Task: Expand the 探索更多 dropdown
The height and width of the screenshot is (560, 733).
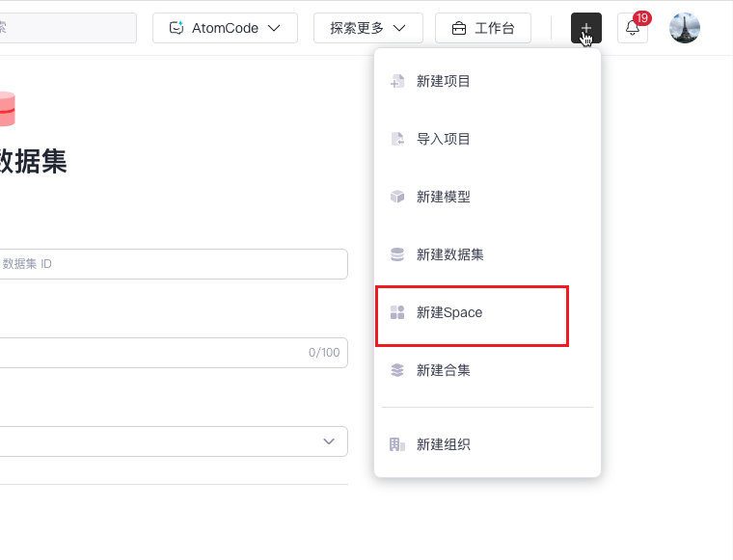Action: pos(367,28)
